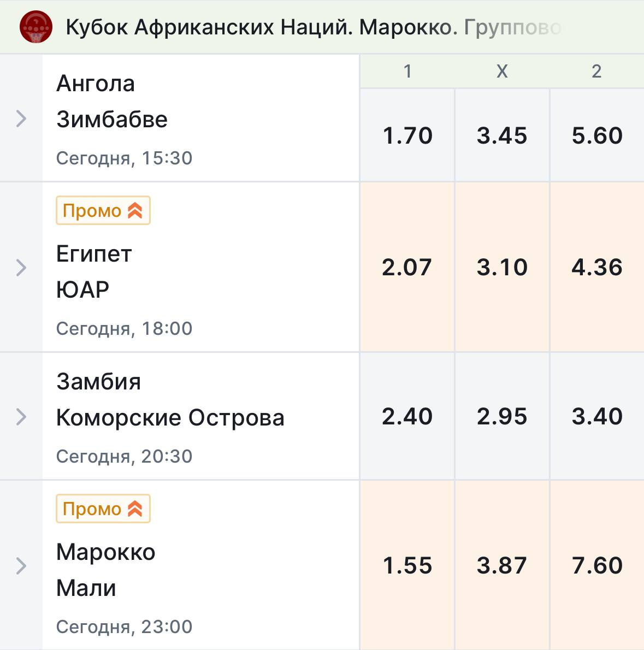Select draw odds 3.87 for Марокко – Мали
Image resolution: width=644 pixels, height=650 pixels.
pos(502,566)
